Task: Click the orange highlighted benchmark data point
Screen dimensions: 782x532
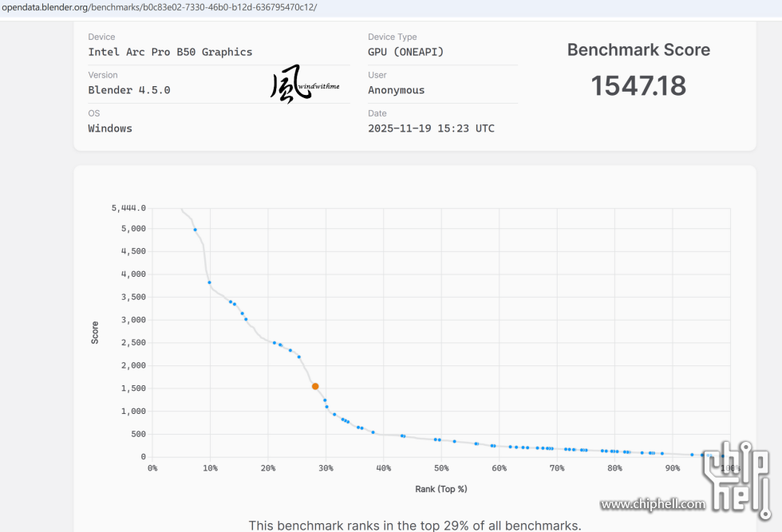Action: pyautogui.click(x=315, y=386)
